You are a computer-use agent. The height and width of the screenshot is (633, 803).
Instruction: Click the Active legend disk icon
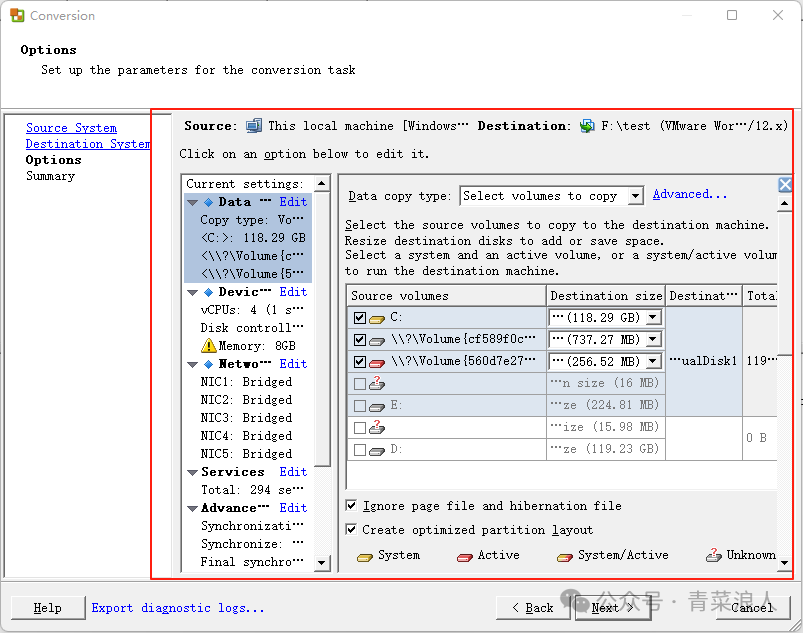(x=464, y=557)
